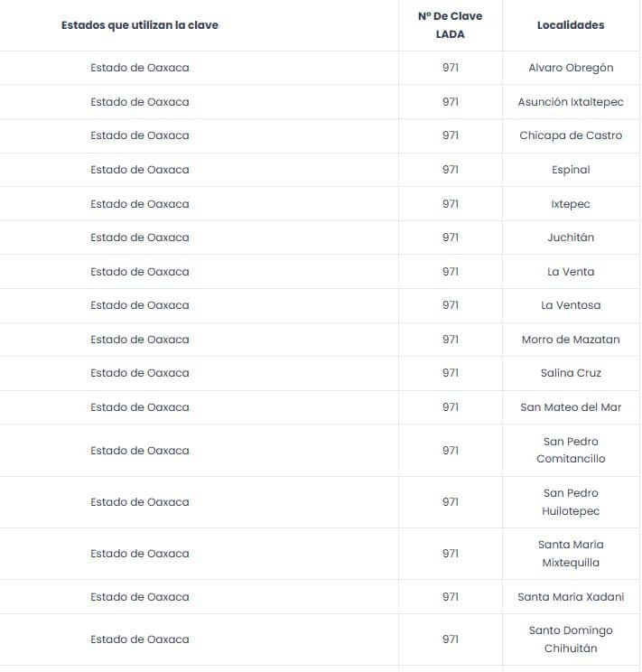Click the 971 code in Salina Cruz row

pos(451,373)
